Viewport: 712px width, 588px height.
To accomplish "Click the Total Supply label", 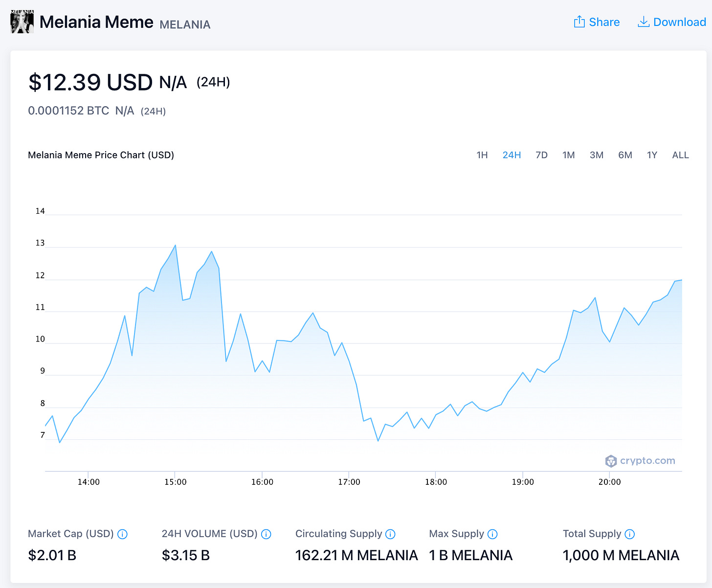I will tap(592, 534).
